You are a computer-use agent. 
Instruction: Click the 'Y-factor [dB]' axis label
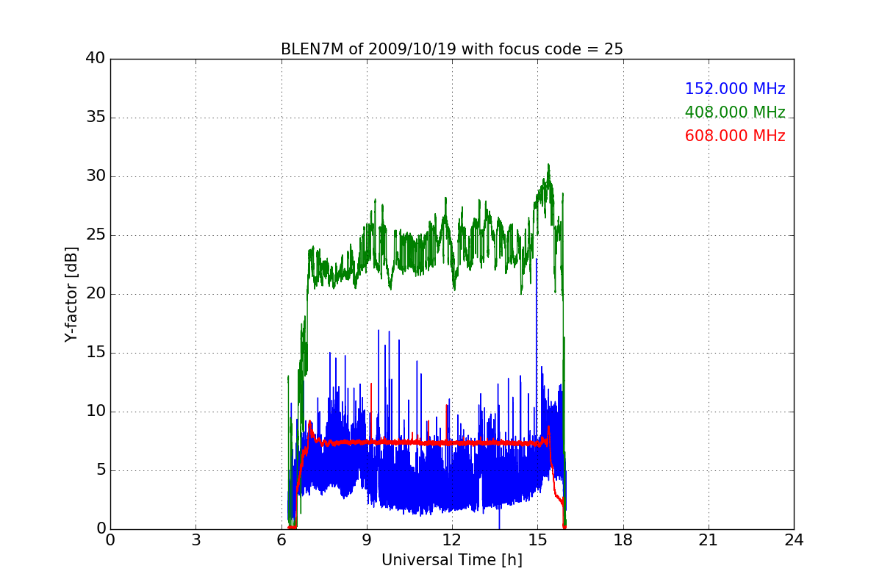tap(71, 294)
